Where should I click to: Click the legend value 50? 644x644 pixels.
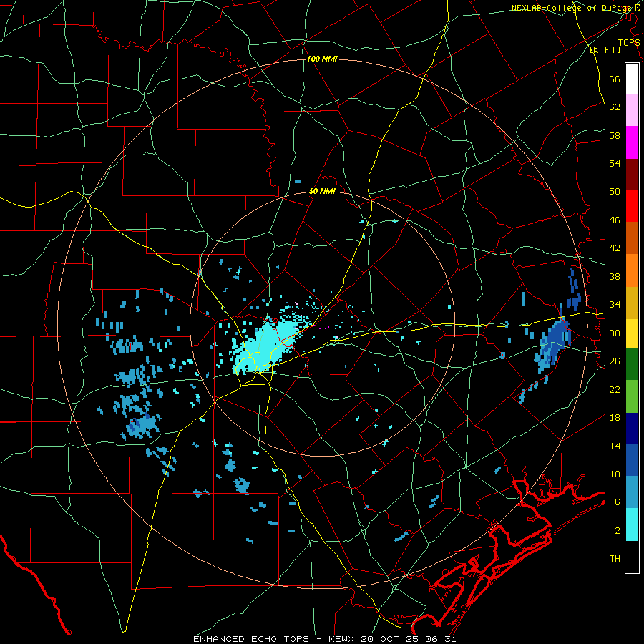[615, 192]
